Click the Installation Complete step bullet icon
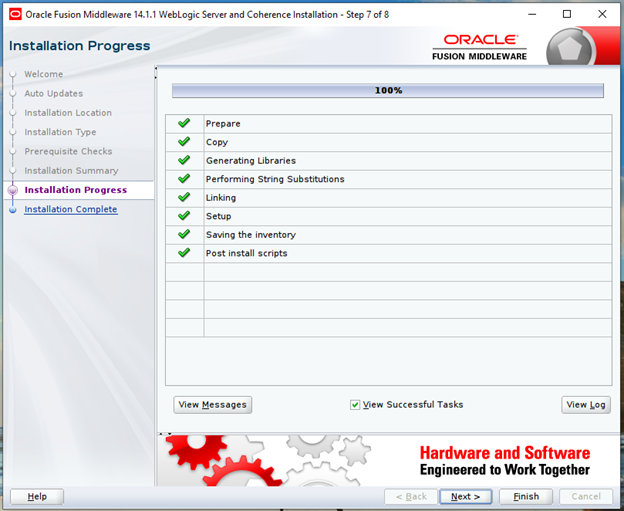 point(13,210)
